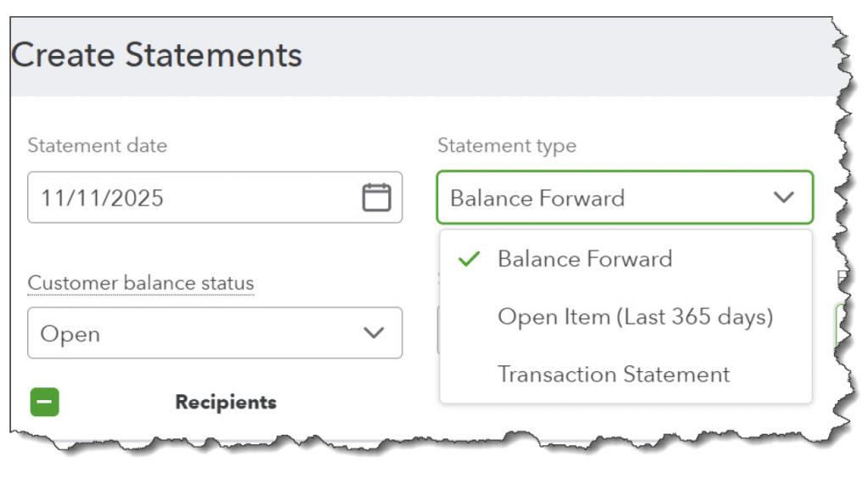
Task: Click the chevron arrow in Statement type field
Action: pyautogui.click(x=784, y=198)
